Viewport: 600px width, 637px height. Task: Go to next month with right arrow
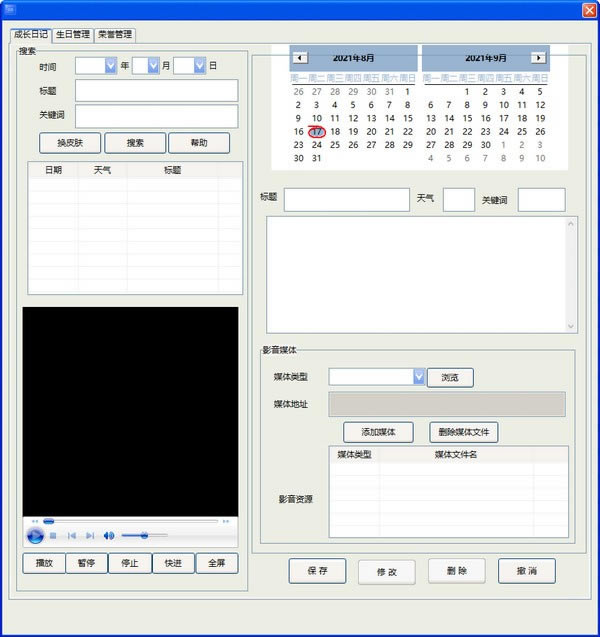pyautogui.click(x=538, y=58)
